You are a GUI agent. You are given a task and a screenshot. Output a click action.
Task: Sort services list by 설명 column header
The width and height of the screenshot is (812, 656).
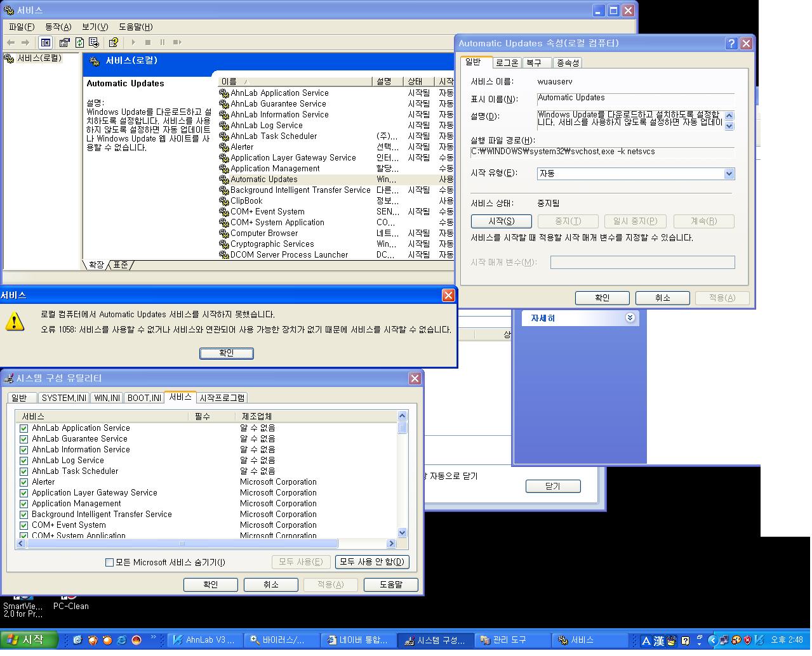pyautogui.click(x=388, y=82)
